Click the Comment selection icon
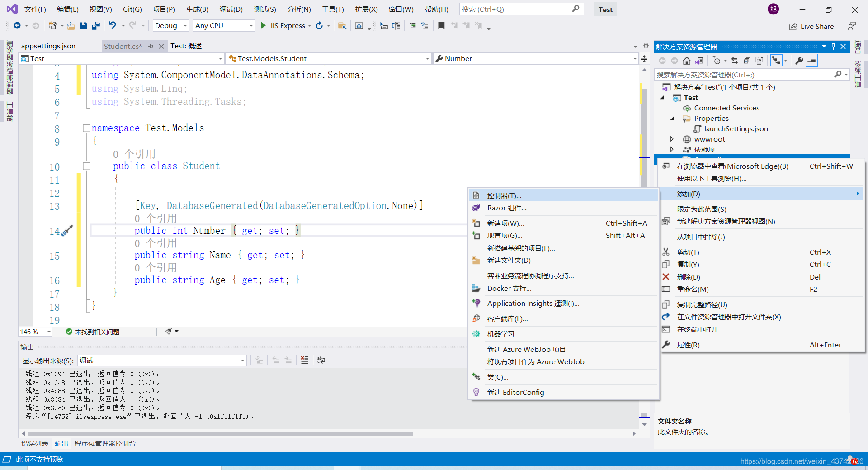Viewport: 868px width, 470px height. point(413,26)
